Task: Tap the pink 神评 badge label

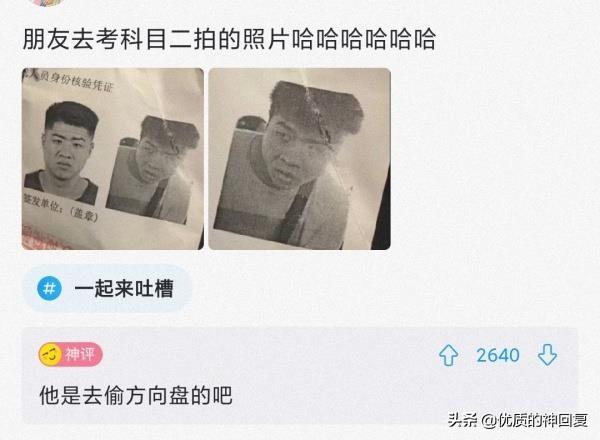Action: point(79,355)
